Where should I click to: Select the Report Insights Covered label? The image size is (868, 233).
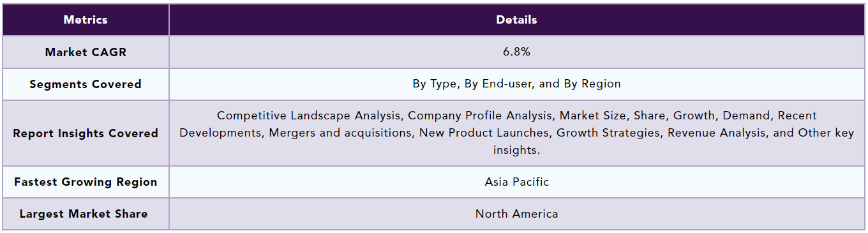pyautogui.click(x=86, y=133)
